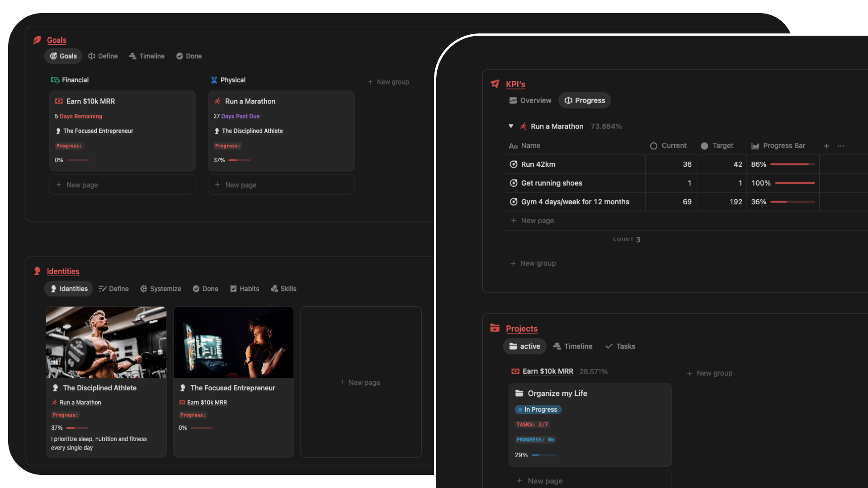Open the Progress Bar column header menu

[x=778, y=145]
